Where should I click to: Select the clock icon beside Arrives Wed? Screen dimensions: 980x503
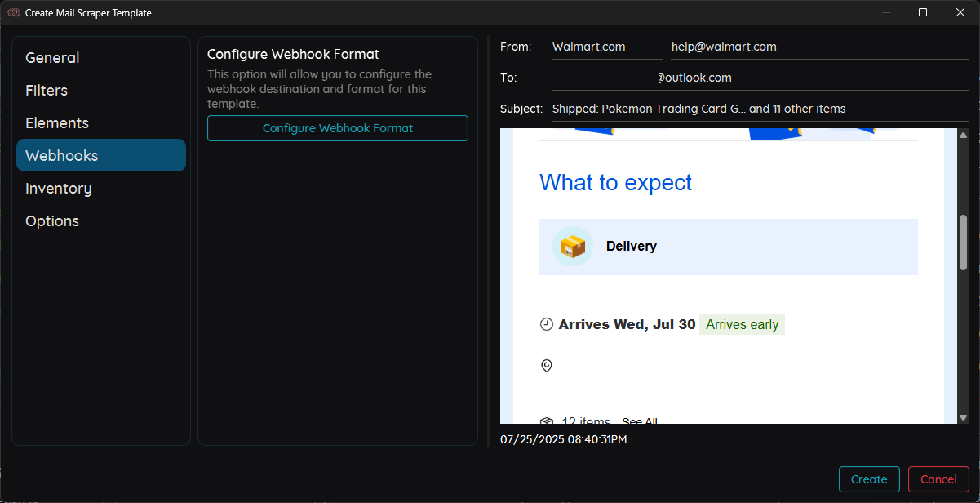coord(546,323)
